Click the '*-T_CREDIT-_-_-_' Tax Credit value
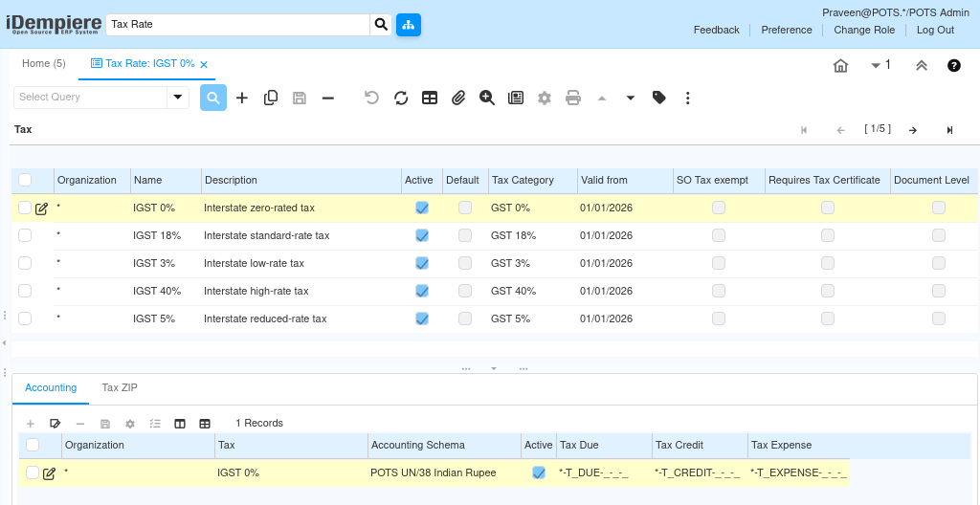The image size is (980, 505). (697, 473)
